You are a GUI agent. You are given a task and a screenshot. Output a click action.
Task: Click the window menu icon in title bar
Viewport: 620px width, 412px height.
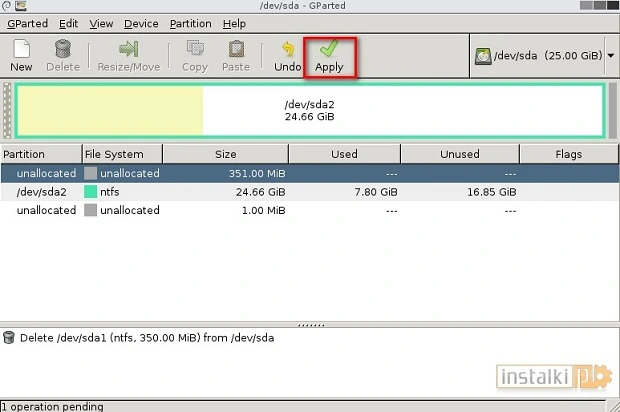tap(9, 7)
